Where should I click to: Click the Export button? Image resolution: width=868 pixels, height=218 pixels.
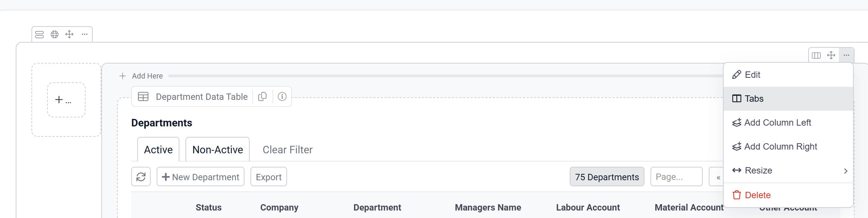pos(269,177)
